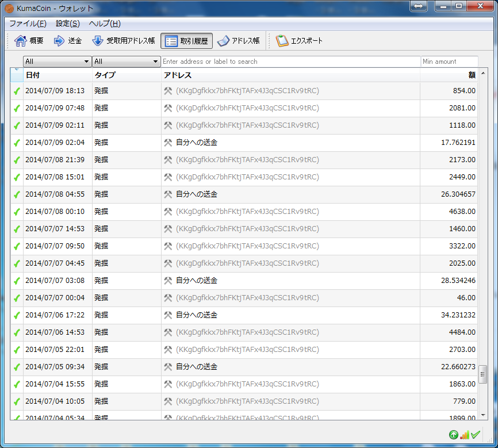498x448 pixels.
Task: Sort by the 額 amount column header
Action: [449, 75]
